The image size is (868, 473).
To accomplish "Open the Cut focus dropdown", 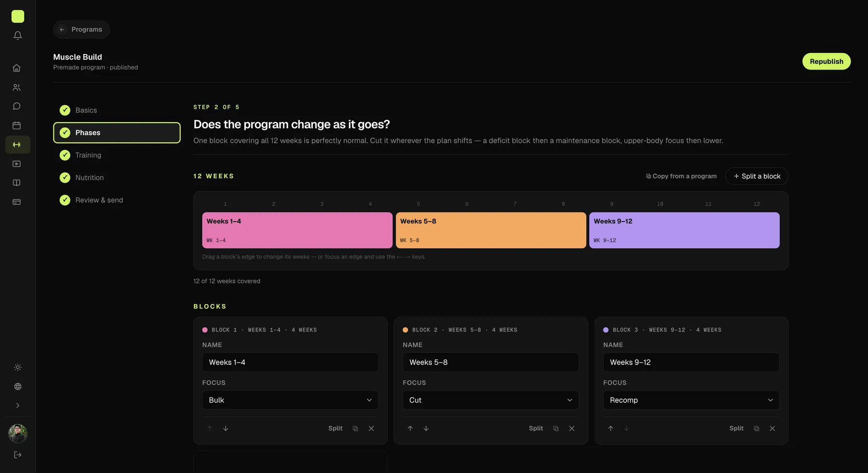I will point(491,400).
